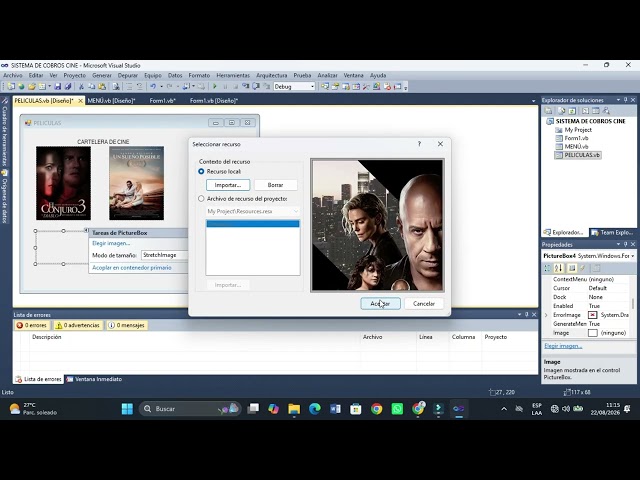This screenshot has width=640, height=480.
Task: Click the active Importar button under Recurso local
Action: tap(228, 185)
